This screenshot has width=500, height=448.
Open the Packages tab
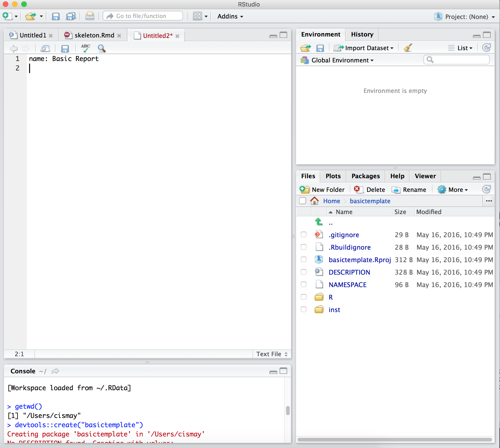pyautogui.click(x=365, y=176)
